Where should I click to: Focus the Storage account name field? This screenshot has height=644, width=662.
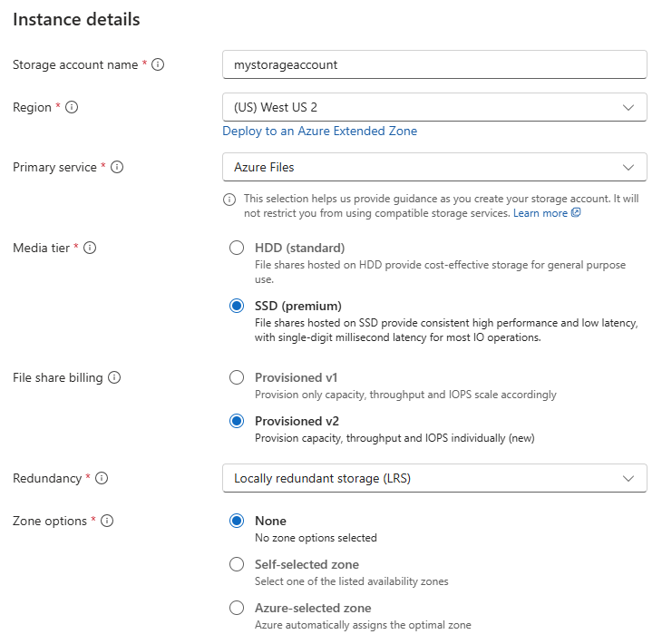(434, 64)
